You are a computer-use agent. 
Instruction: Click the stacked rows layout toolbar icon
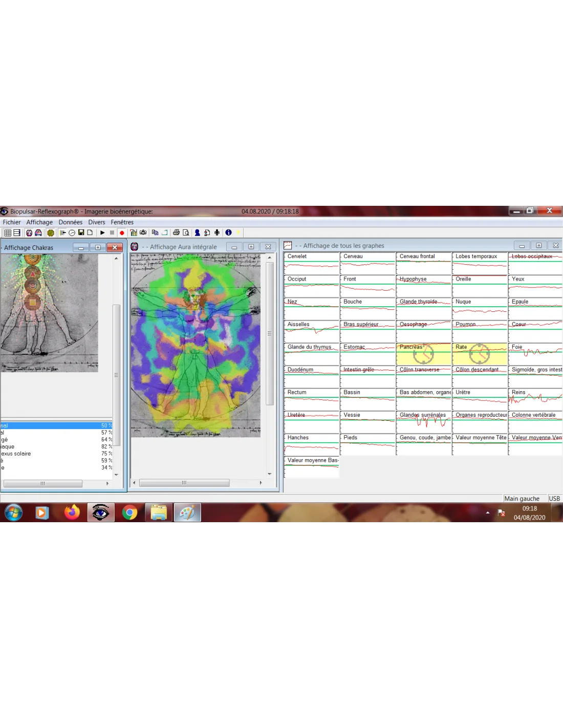click(17, 233)
